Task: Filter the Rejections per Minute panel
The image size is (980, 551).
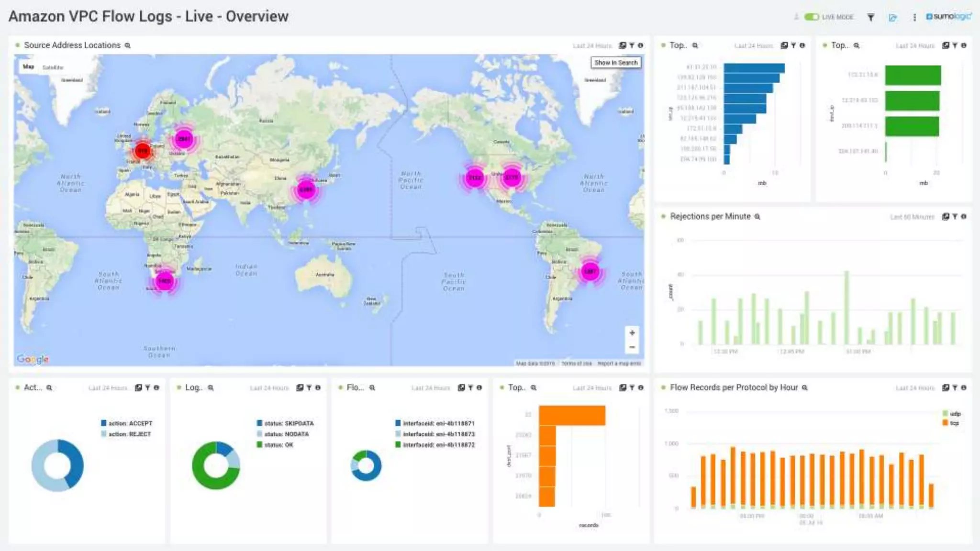Action: coord(955,217)
